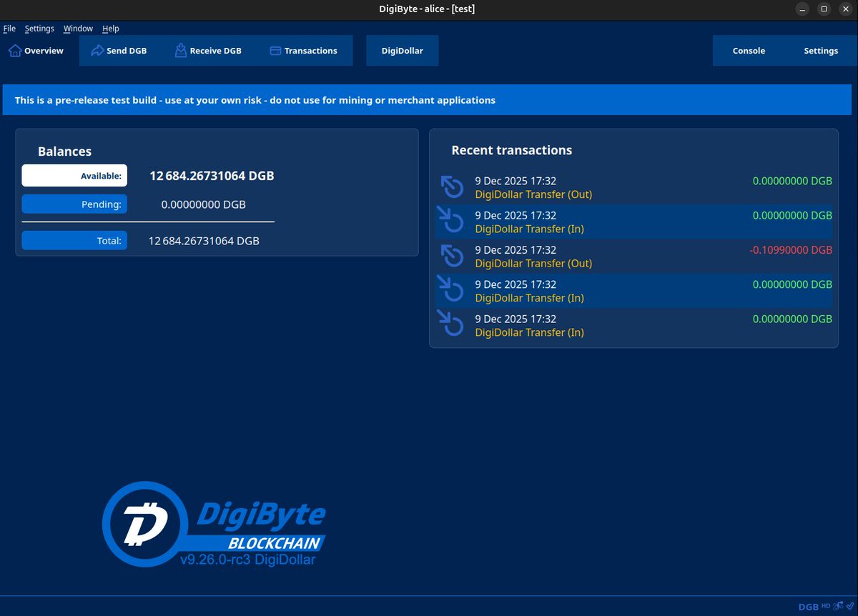
Task: Switch to the Send DGB tab
Action: point(119,51)
